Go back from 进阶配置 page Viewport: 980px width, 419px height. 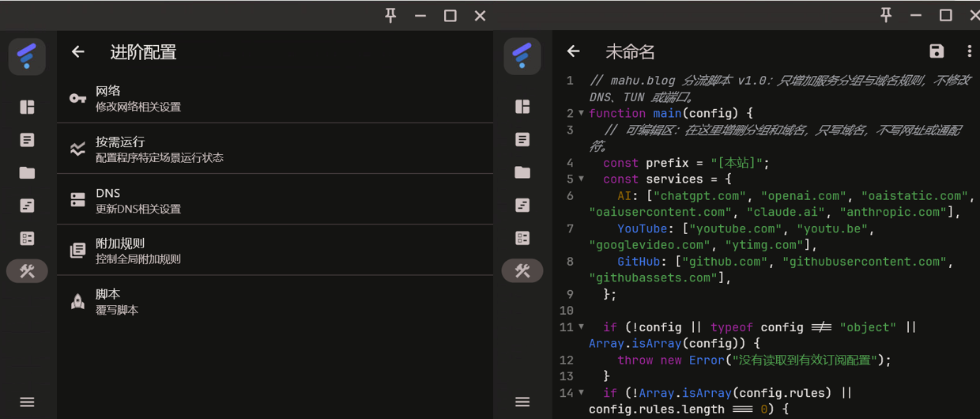coord(77,52)
